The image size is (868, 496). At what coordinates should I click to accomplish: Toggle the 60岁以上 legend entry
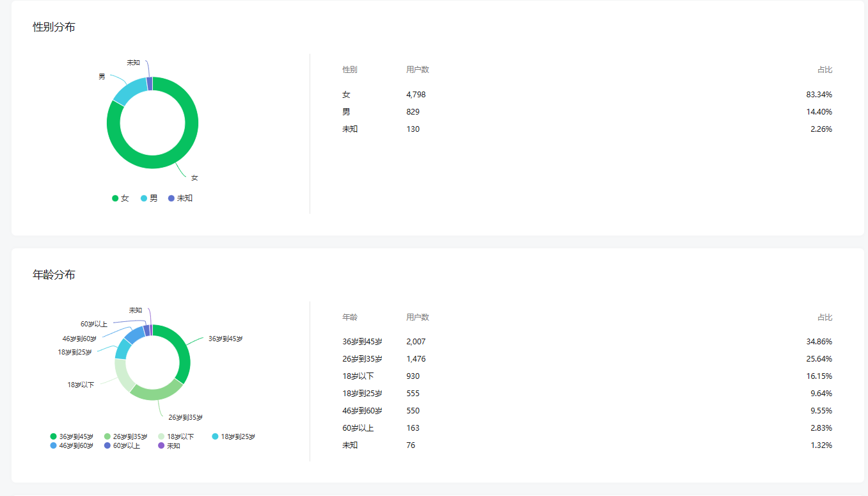[x=122, y=445]
